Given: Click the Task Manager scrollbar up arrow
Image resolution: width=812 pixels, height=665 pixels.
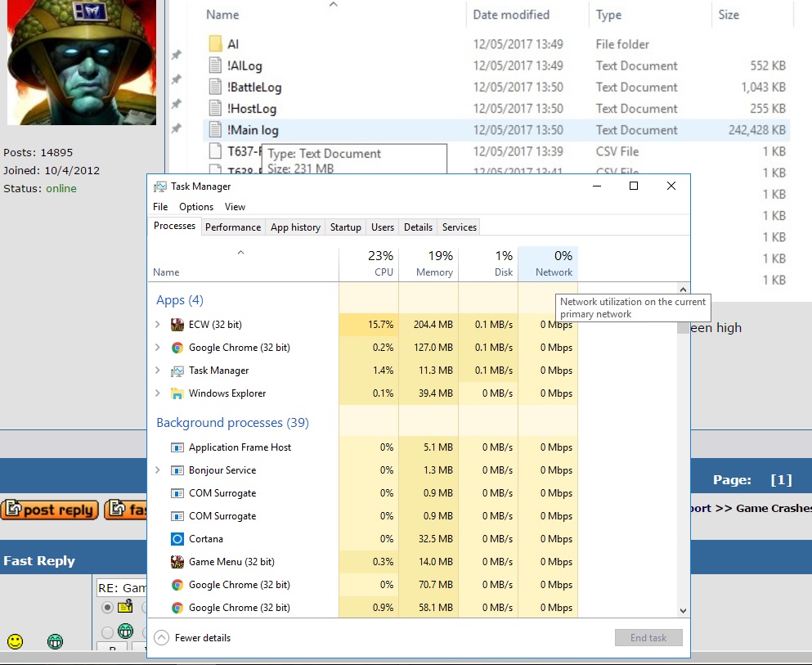Looking at the screenshot, I should (x=683, y=290).
